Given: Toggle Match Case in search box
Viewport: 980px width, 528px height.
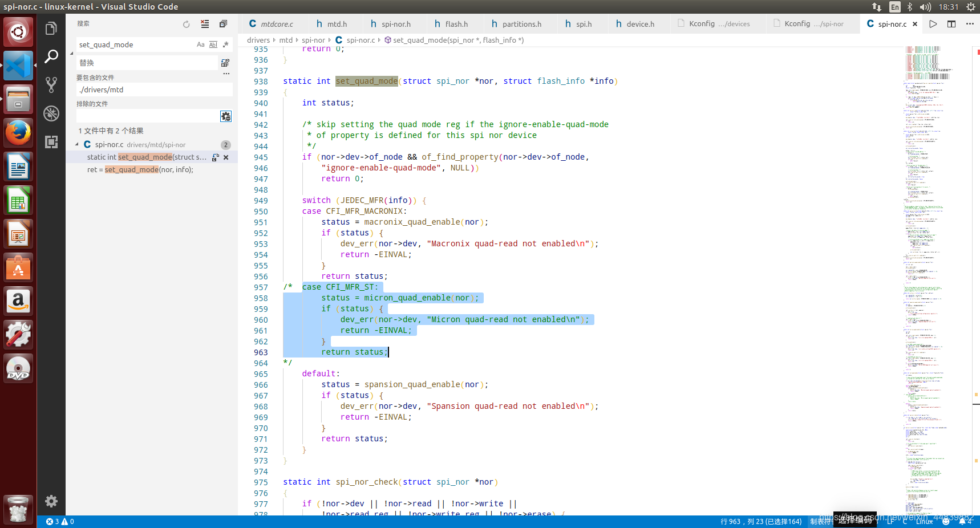Looking at the screenshot, I should 201,44.
